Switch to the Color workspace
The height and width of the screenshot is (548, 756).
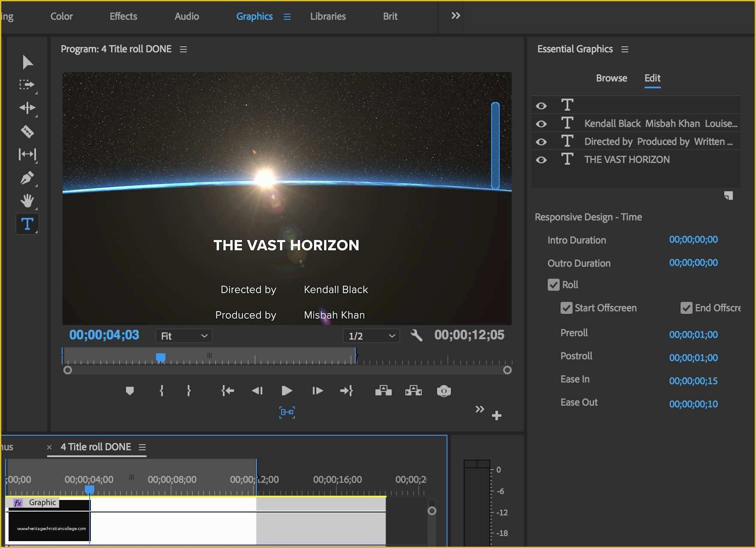62,16
